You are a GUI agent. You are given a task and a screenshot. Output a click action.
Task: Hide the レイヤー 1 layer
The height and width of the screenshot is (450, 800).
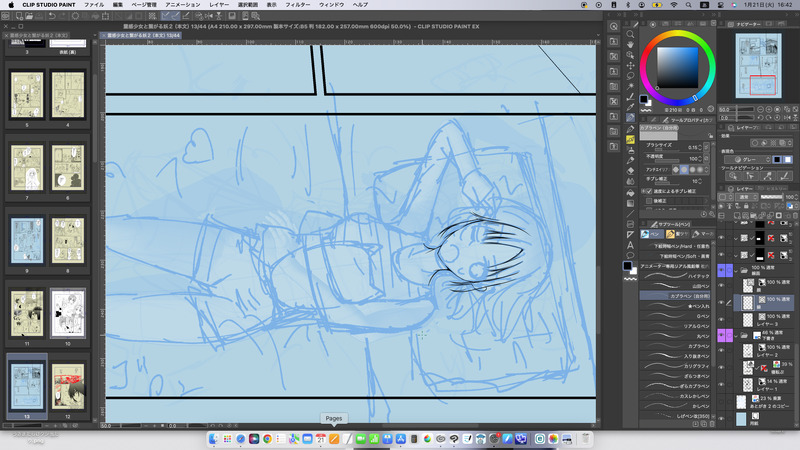(721, 384)
